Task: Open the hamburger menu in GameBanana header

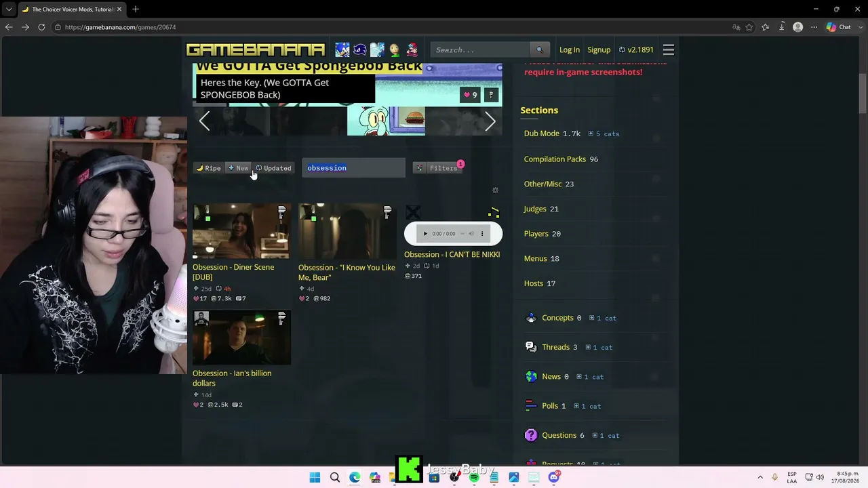Action: click(x=669, y=49)
